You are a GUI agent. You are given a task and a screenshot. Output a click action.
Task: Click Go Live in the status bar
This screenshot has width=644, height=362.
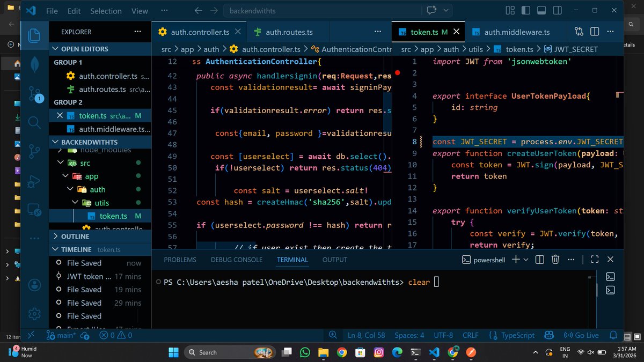(581, 335)
